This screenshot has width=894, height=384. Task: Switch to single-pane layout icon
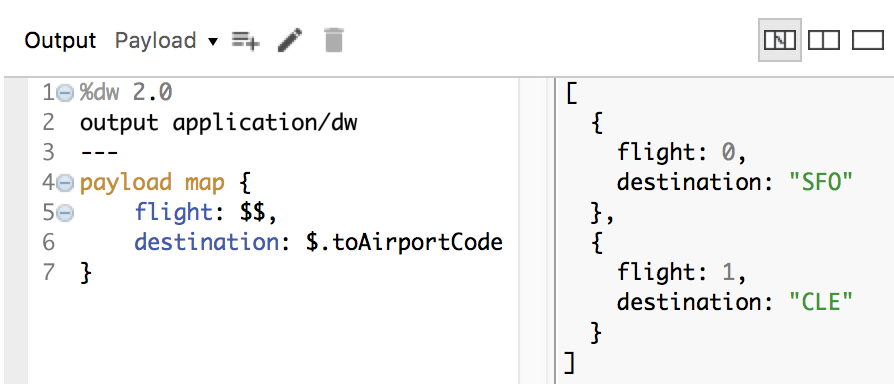[x=867, y=40]
